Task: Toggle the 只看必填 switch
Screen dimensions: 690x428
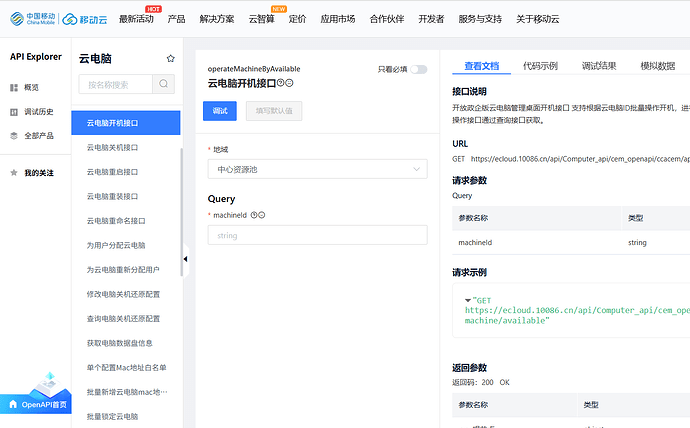Action: [x=418, y=70]
